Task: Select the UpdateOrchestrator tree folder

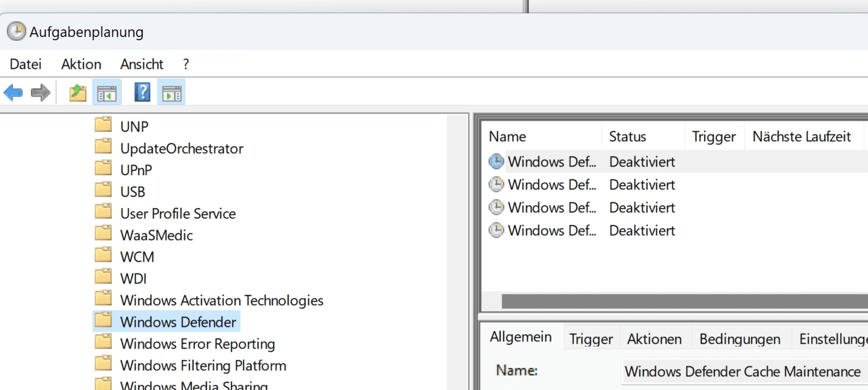Action: point(182,148)
